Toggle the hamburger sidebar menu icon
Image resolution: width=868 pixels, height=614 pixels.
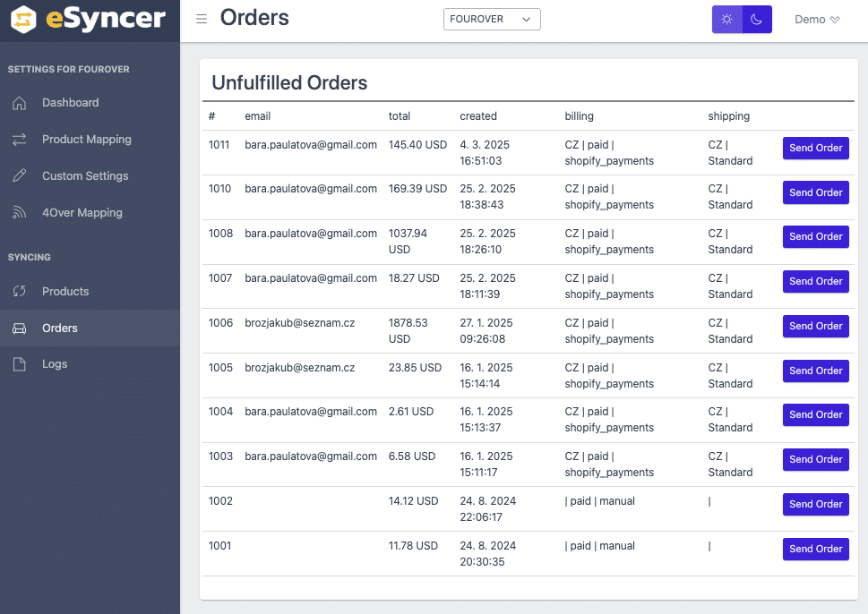point(202,19)
